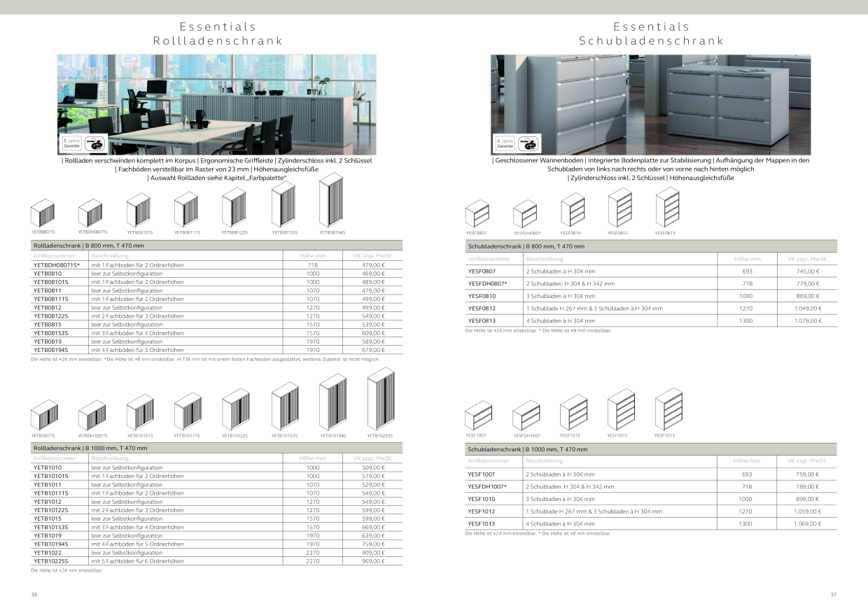The width and height of the screenshot is (868, 613).
Task: Click the YESF0807 drawer cabinet drawing
Action: (477, 214)
